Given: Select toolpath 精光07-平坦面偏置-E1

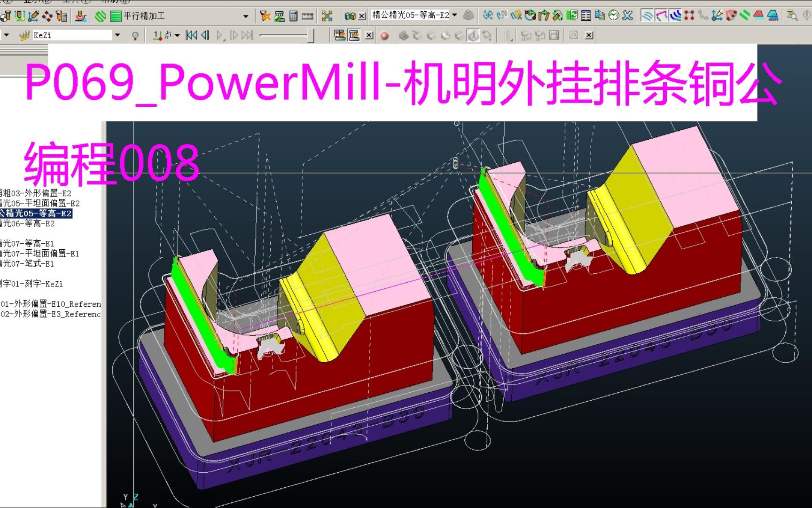Looking at the screenshot, I should tap(39, 254).
